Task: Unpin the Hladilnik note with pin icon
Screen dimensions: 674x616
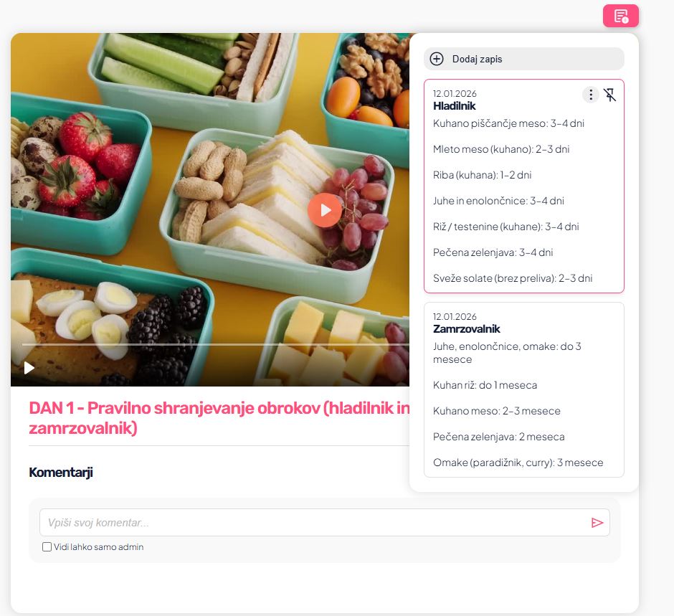Action: [609, 95]
